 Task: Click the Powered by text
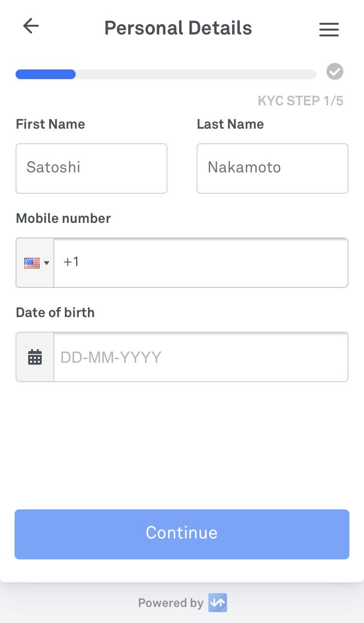[x=170, y=603]
